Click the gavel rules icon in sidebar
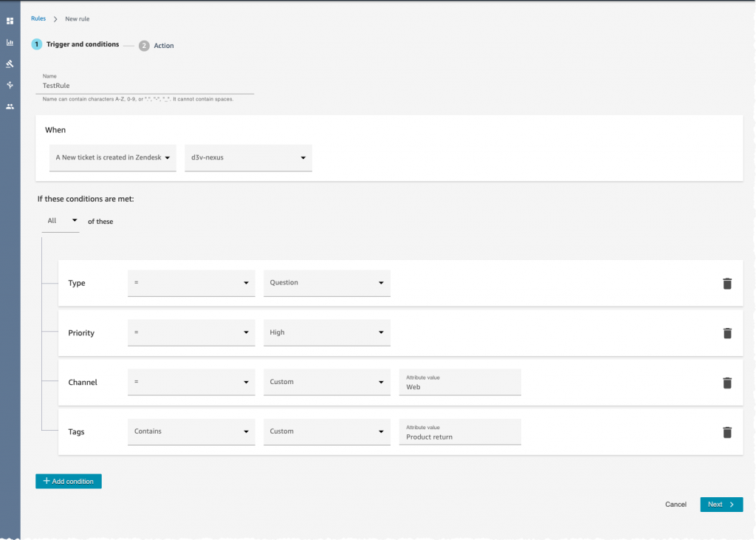The width and height of the screenshot is (756, 540). [10, 64]
